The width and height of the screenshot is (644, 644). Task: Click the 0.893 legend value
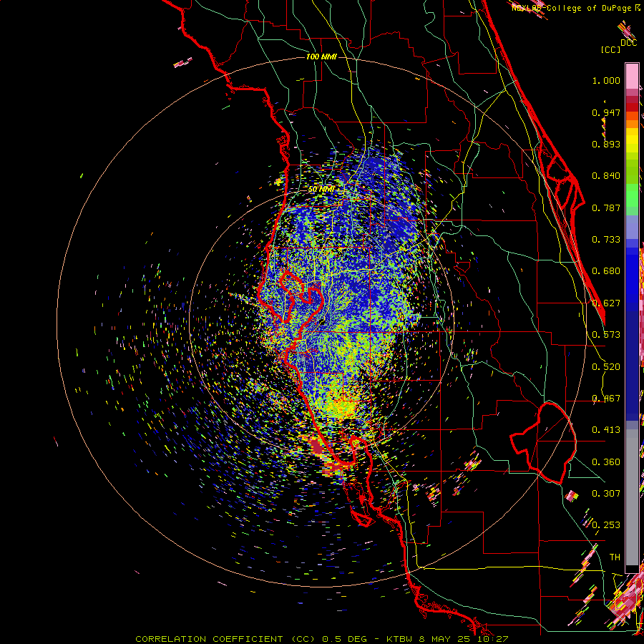[x=606, y=144]
